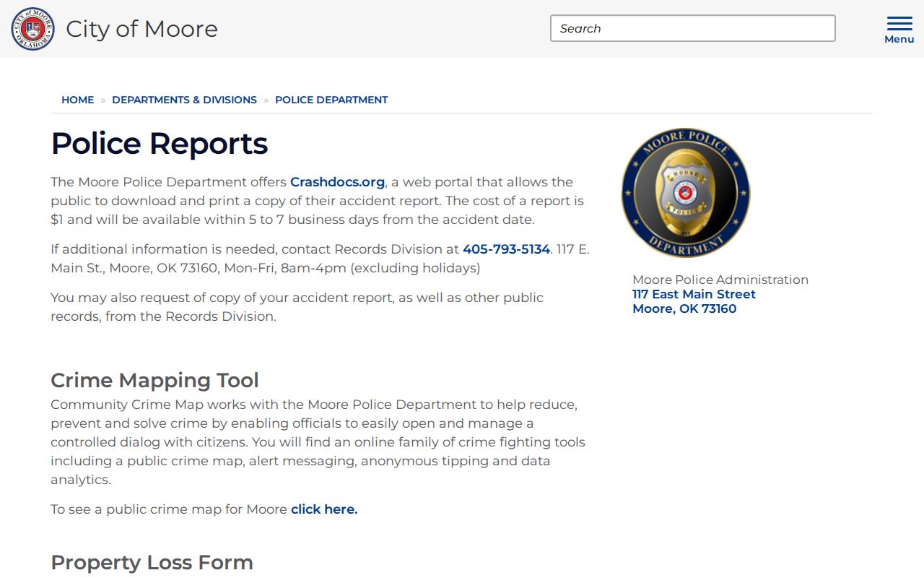Screen dimensions: 924x578
Task: Click the 'Crime Mapping Tool' heading
Action: click(x=154, y=380)
